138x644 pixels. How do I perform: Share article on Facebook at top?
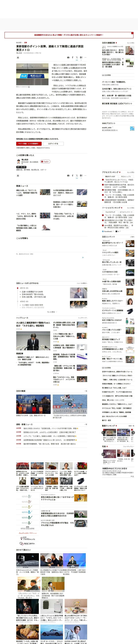coord(73,58)
